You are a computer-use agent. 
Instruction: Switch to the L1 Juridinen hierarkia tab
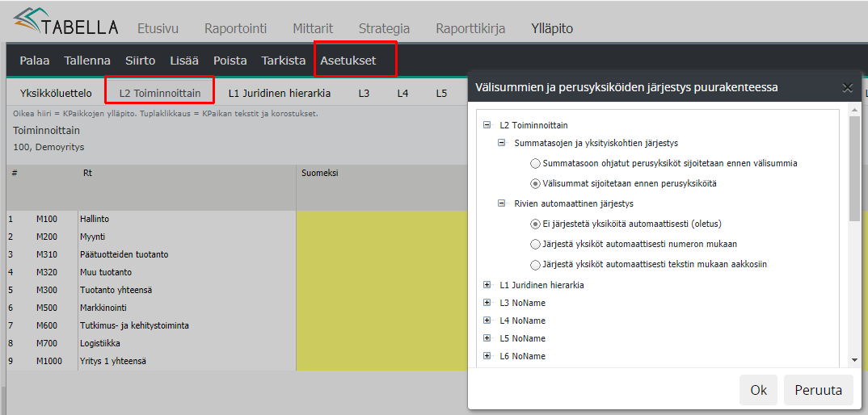(x=279, y=93)
